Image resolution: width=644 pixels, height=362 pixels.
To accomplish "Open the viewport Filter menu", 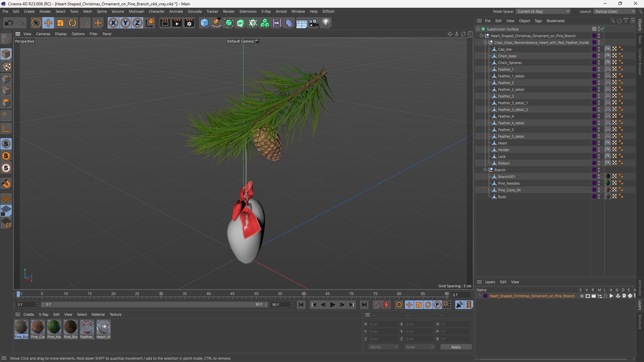I will tap(94, 34).
